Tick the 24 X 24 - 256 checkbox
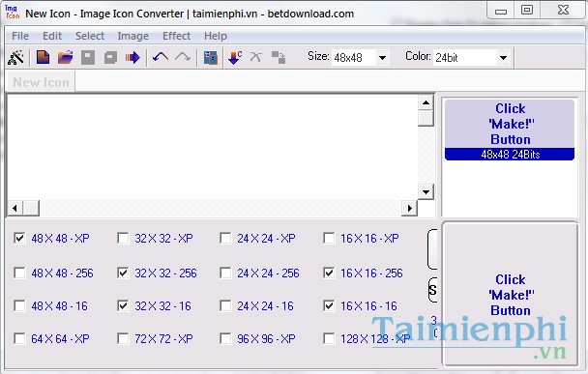Image resolution: width=588 pixels, height=374 pixels. click(225, 273)
